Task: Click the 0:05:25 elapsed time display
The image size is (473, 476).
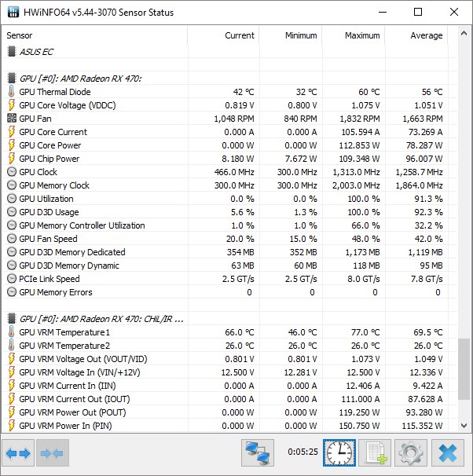Action: [x=302, y=452]
